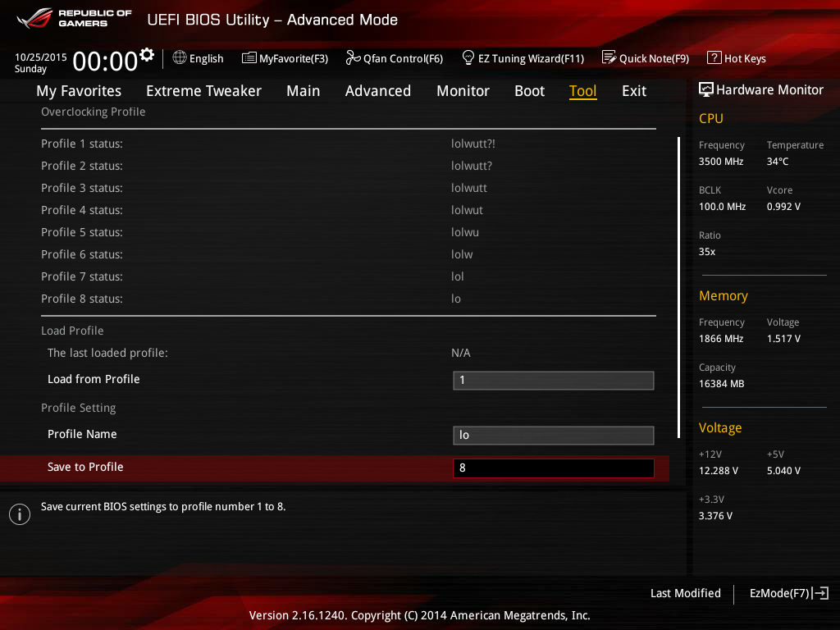Viewport: 840px width, 630px height.
Task: Click the EzMode exit arrow icon
Action: point(820,593)
